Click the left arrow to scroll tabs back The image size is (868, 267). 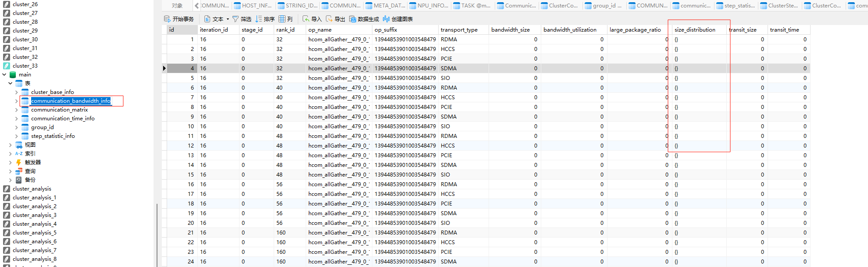tap(196, 6)
